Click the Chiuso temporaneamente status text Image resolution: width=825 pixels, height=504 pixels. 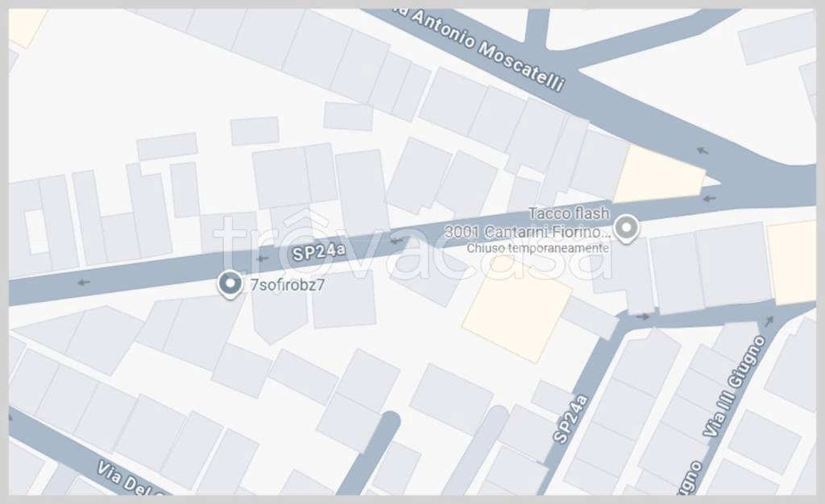pos(537,248)
